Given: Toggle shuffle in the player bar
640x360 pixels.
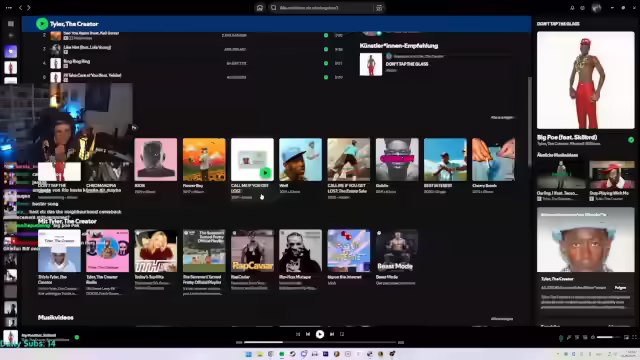Looking at the screenshot, I should (x=298, y=334).
